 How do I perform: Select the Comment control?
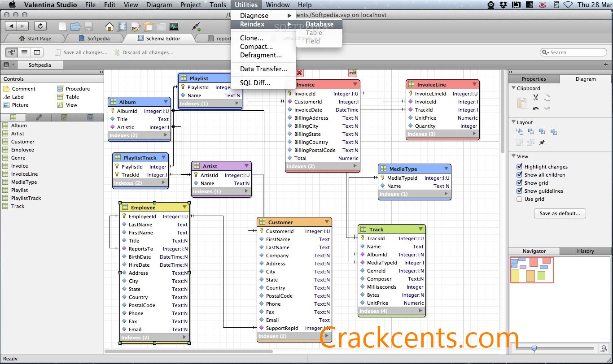(19, 89)
